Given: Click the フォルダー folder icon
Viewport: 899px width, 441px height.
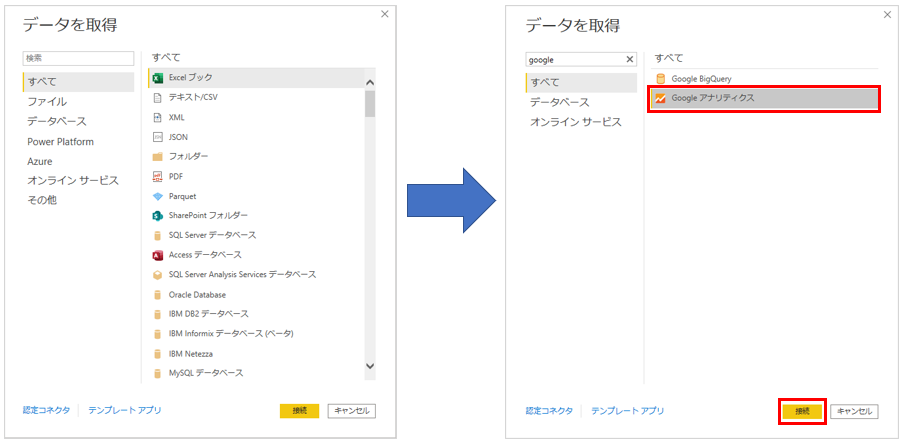Looking at the screenshot, I should point(158,157).
